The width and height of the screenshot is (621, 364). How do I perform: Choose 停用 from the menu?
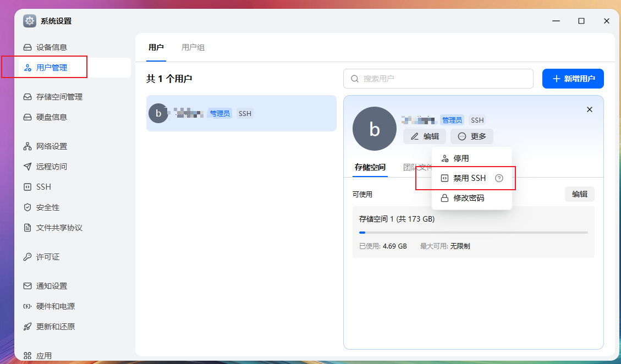(x=472, y=158)
